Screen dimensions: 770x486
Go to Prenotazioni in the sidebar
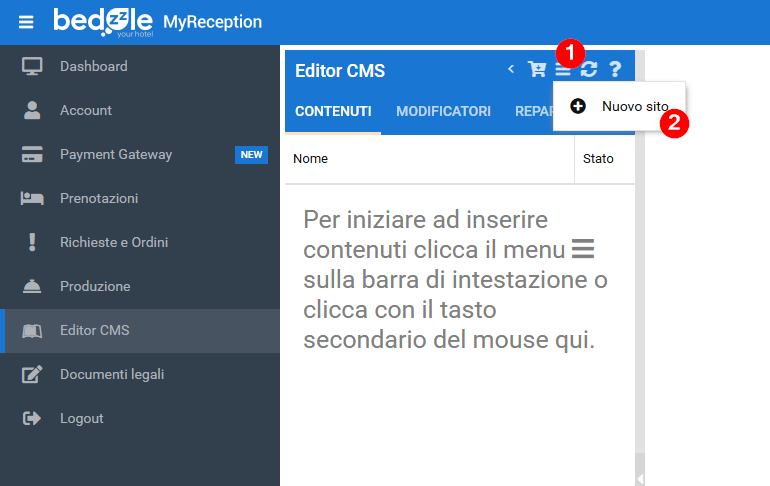pyautogui.click(x=98, y=199)
